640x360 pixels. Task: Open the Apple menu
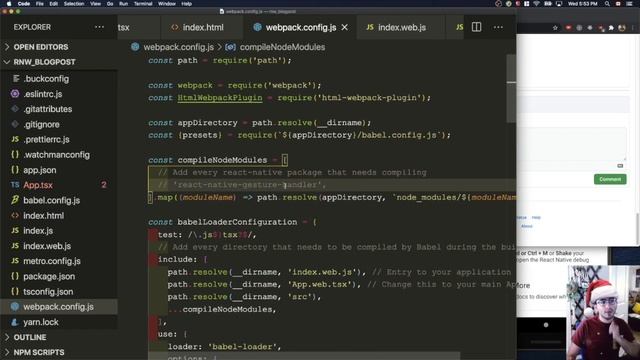point(9,4)
